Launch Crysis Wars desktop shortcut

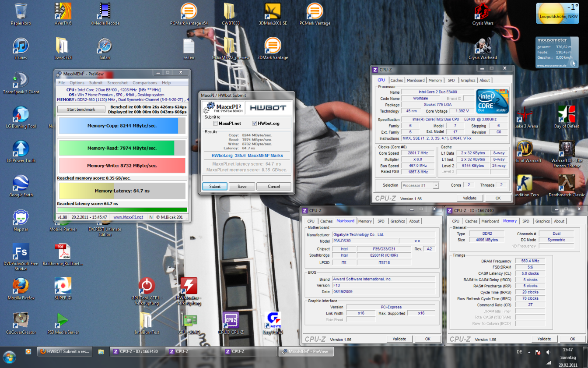pyautogui.click(x=483, y=14)
